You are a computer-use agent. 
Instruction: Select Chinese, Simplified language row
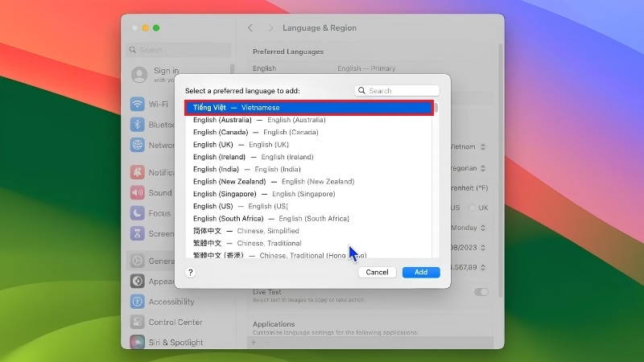[x=309, y=231]
